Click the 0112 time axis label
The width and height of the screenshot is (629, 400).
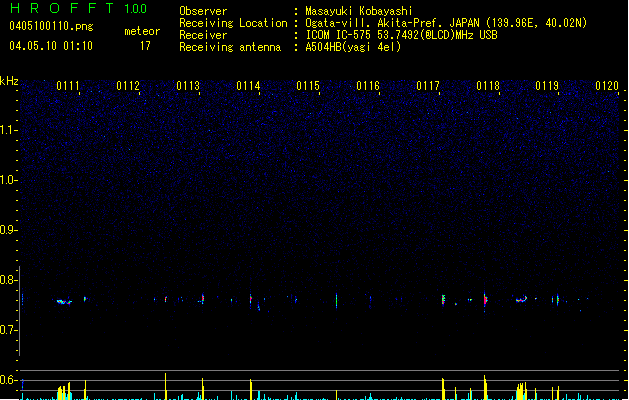point(128,86)
